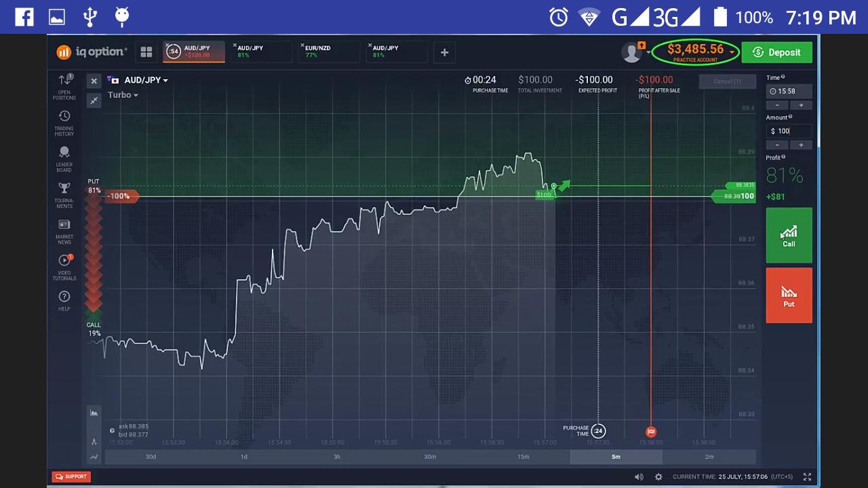
Task: Click the Amount input field $100
Action: tap(789, 131)
